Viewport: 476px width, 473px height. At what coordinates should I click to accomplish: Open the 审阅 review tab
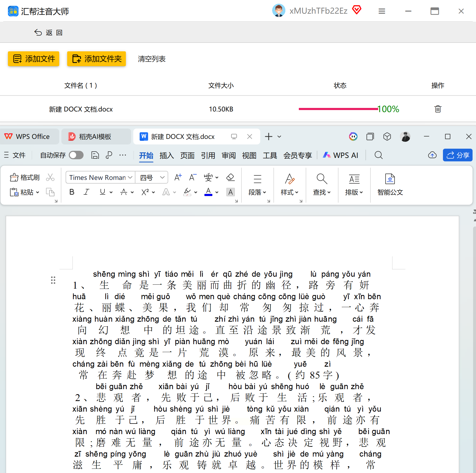pos(228,155)
